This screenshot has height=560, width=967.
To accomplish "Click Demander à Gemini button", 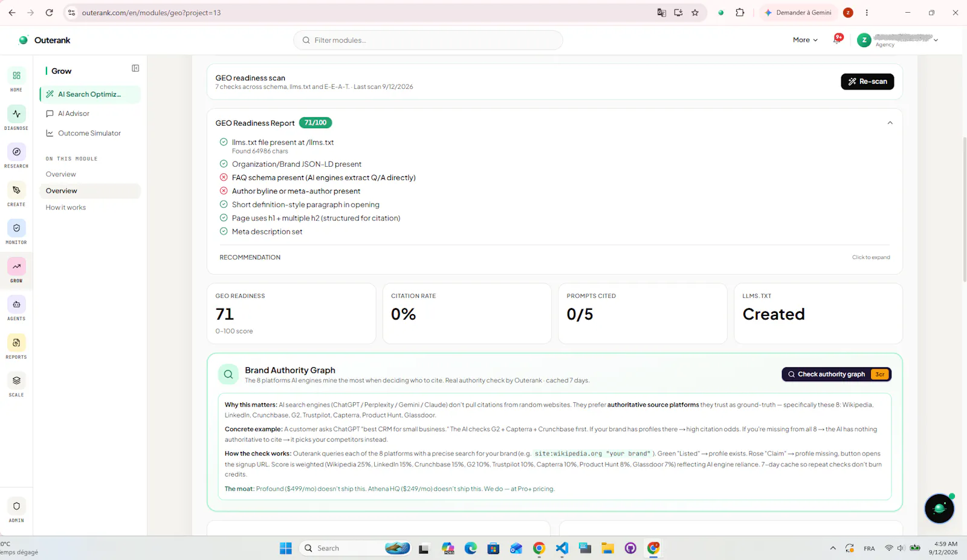I will [x=798, y=13].
